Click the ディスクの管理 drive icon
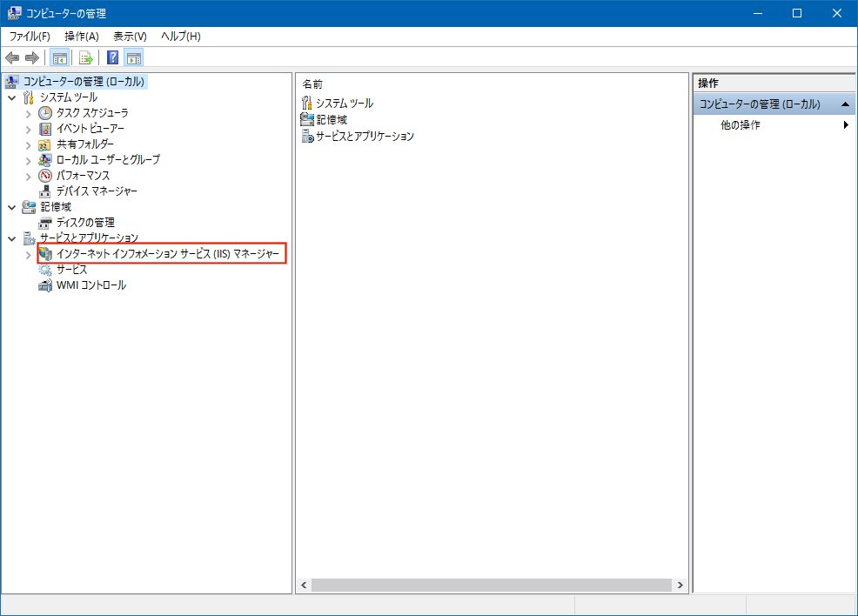858x616 pixels. 45,224
